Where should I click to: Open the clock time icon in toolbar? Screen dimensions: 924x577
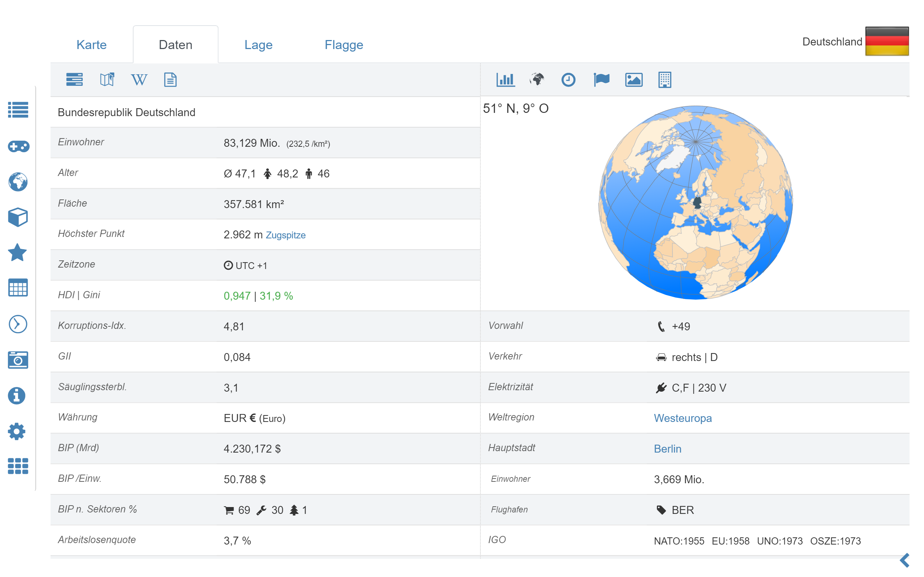click(568, 80)
